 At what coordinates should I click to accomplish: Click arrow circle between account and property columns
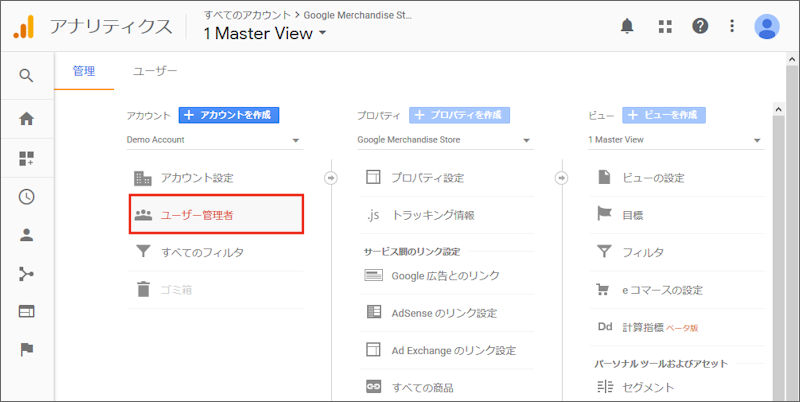click(x=331, y=178)
